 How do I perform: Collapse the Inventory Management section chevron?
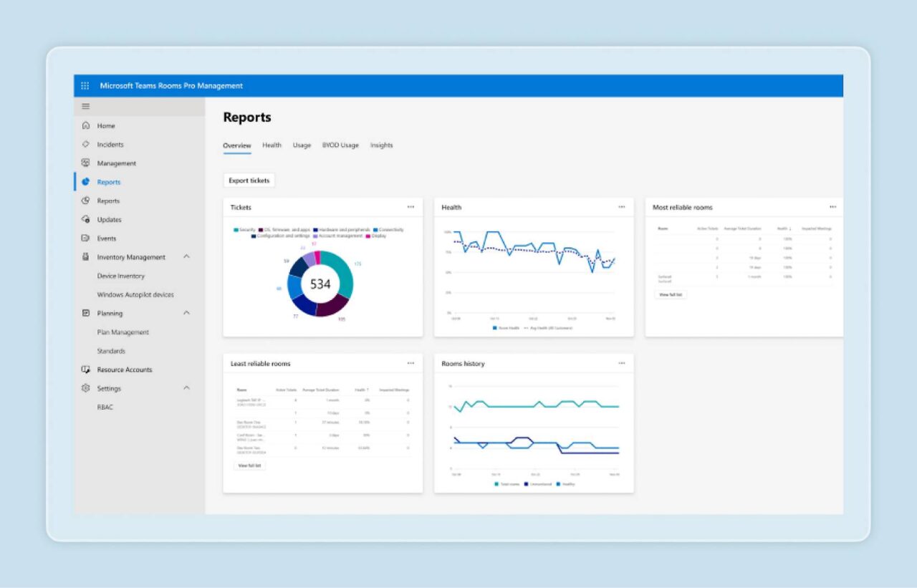[186, 256]
